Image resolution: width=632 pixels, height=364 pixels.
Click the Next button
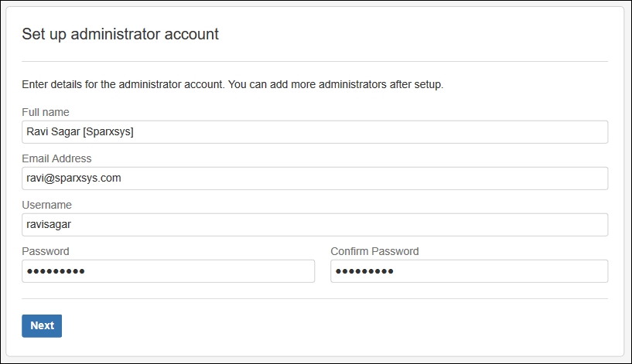tap(42, 326)
